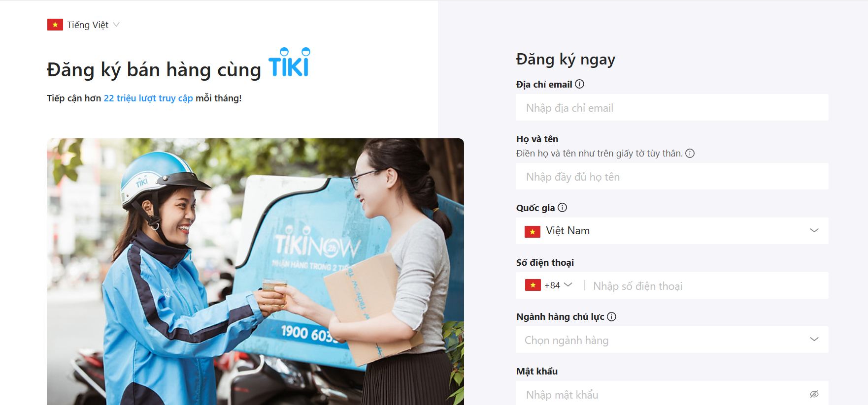Click the 22 triệu lượt truy cập link

click(x=148, y=98)
